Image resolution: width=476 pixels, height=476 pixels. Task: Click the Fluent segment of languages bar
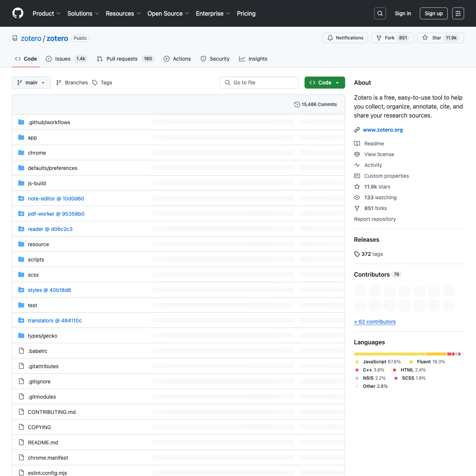(x=437, y=354)
